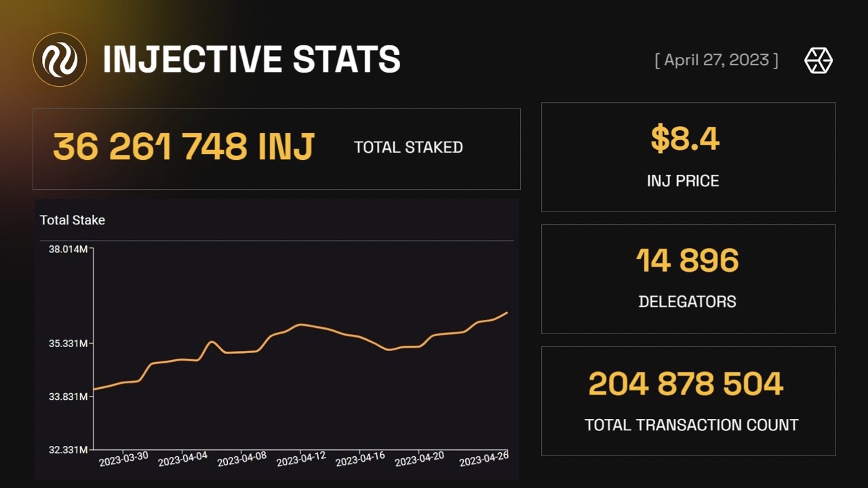Click the 35.331M y-axis label
Viewport: 868px width, 488px height.
point(68,344)
